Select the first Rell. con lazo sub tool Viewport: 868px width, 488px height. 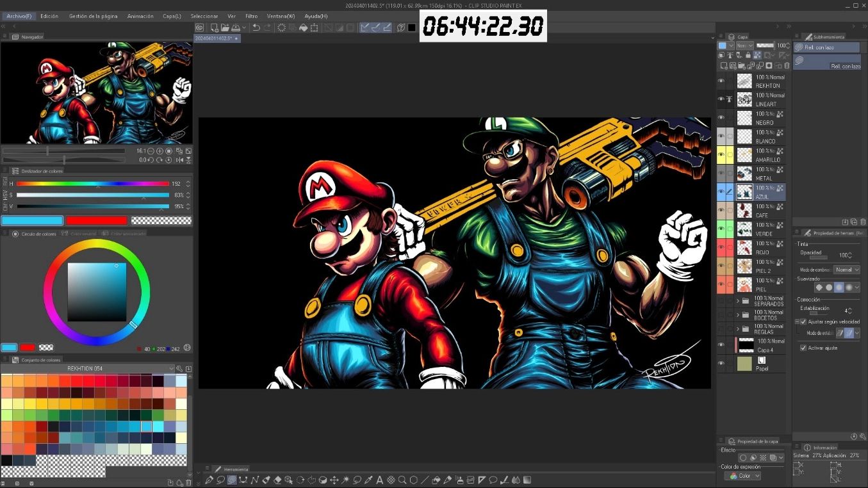(827, 47)
